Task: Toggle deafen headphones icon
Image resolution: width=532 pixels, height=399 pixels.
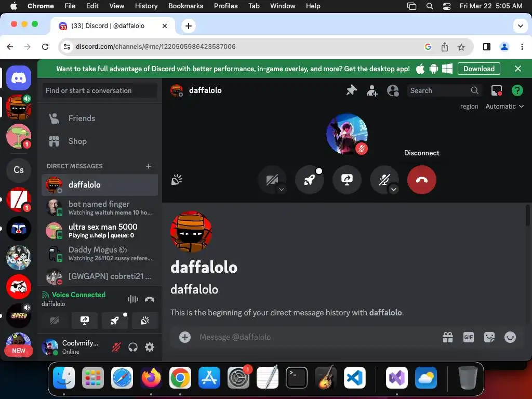Action: [x=133, y=347]
